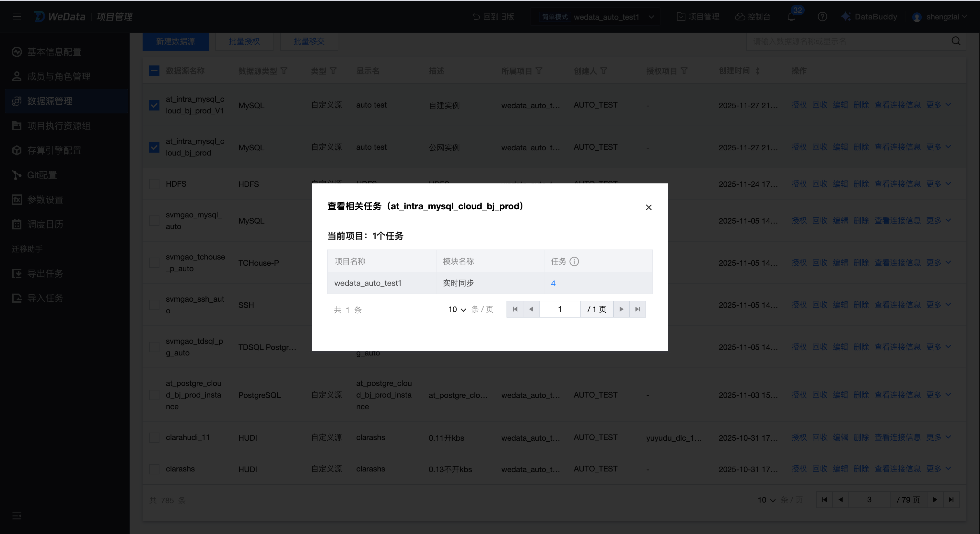Uncheck the at_intra_mysql_cloud_bj_prod_V1 row checkbox

(154, 105)
